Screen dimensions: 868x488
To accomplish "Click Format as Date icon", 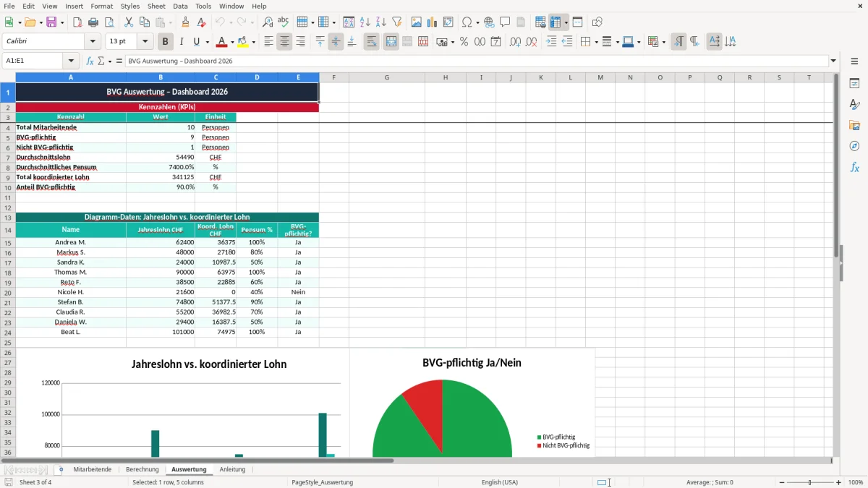I will coord(495,42).
